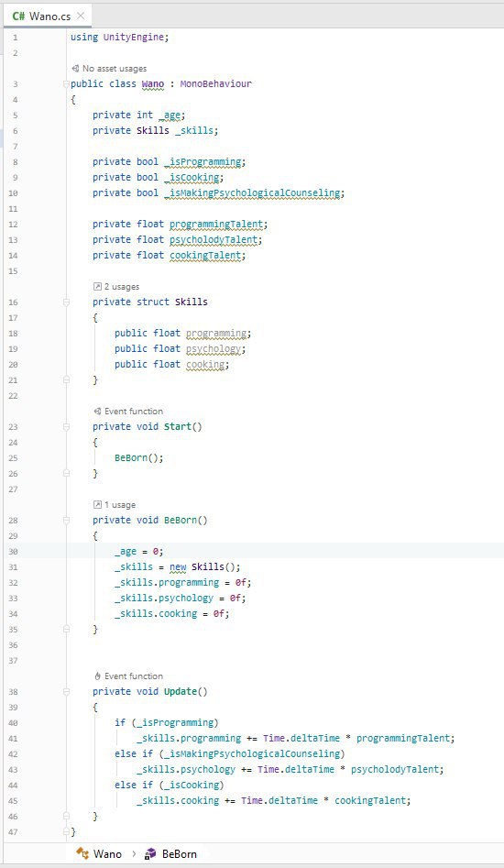Image resolution: width=504 pixels, height=868 pixels.
Task: Click 'Event function' hint above Start
Action: click(x=133, y=412)
